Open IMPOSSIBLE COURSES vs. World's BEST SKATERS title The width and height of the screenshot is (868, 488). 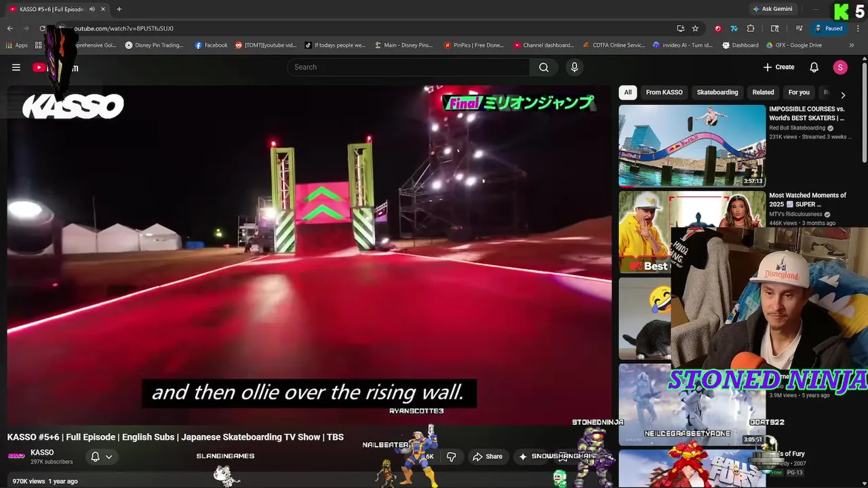(x=807, y=113)
